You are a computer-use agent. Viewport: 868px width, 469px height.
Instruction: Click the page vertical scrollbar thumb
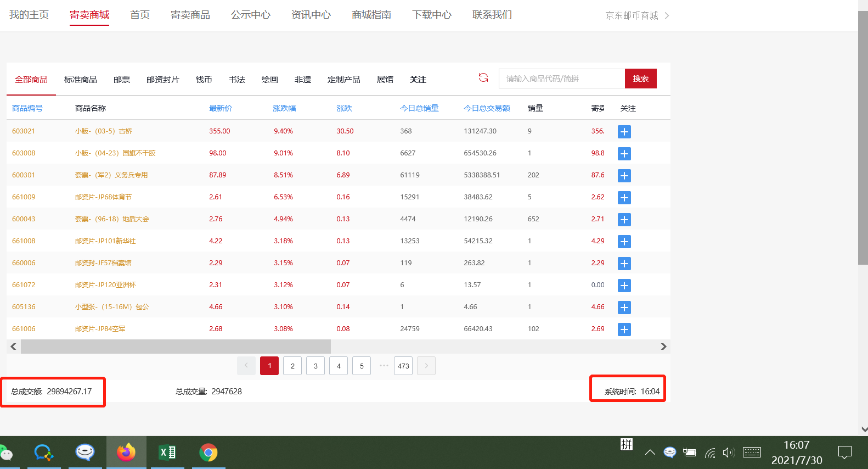pyautogui.click(x=863, y=137)
